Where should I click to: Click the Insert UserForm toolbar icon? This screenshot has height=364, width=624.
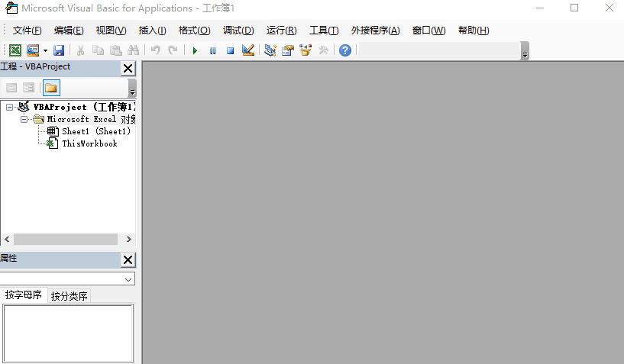coord(33,50)
